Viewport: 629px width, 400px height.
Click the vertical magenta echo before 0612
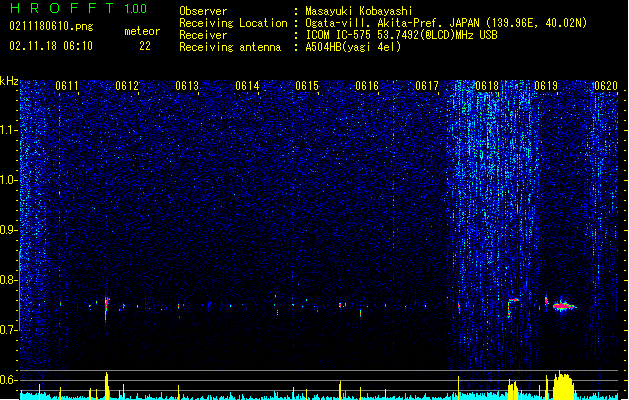106,308
